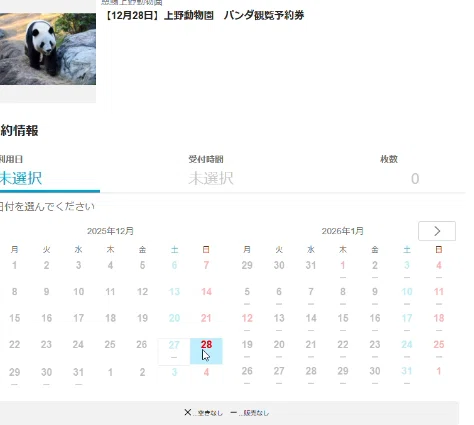Screen dimensions: 474x425
Task: Select December 1 in the 2025年12月 calendar
Action: click(x=14, y=265)
